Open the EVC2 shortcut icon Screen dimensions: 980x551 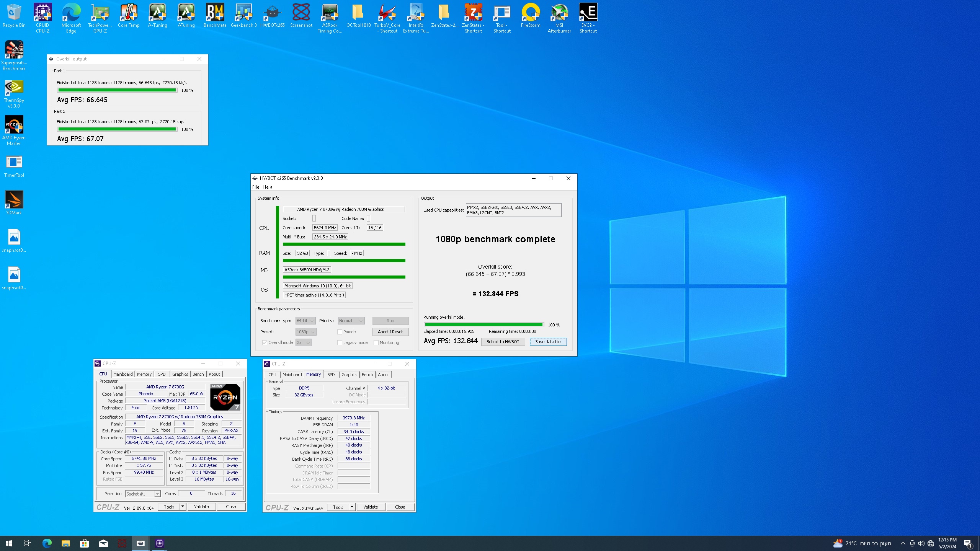pyautogui.click(x=588, y=18)
